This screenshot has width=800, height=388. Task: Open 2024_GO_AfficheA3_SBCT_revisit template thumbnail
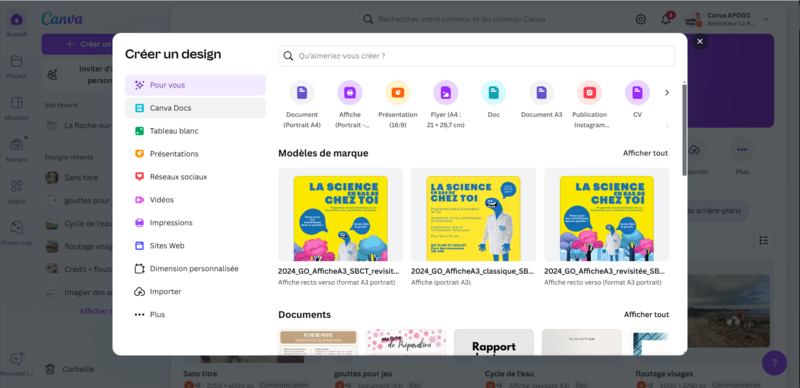point(340,214)
